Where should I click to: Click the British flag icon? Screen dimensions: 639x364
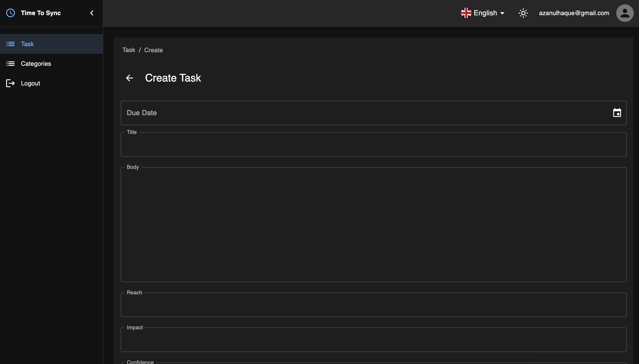pos(466,13)
